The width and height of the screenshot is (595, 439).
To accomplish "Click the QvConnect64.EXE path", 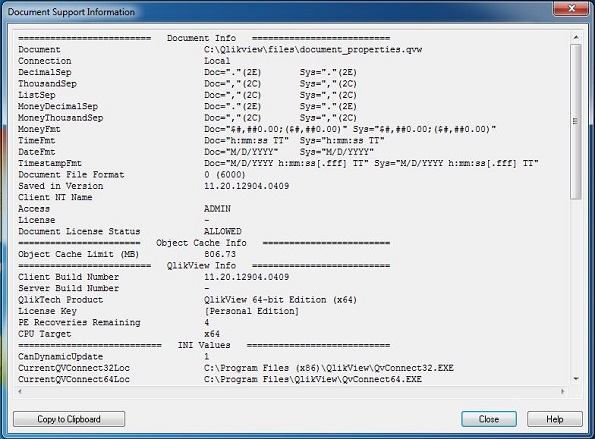I will pos(313,380).
